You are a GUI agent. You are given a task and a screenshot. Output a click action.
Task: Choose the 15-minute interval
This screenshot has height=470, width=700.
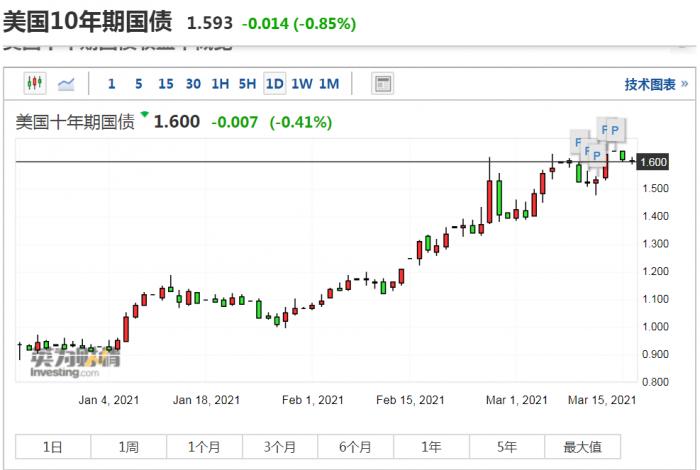165,84
